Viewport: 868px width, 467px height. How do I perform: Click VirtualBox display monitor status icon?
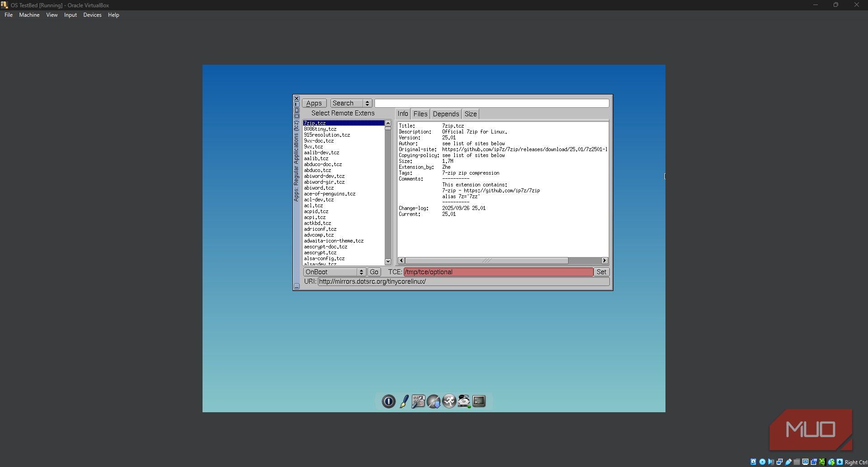805,462
